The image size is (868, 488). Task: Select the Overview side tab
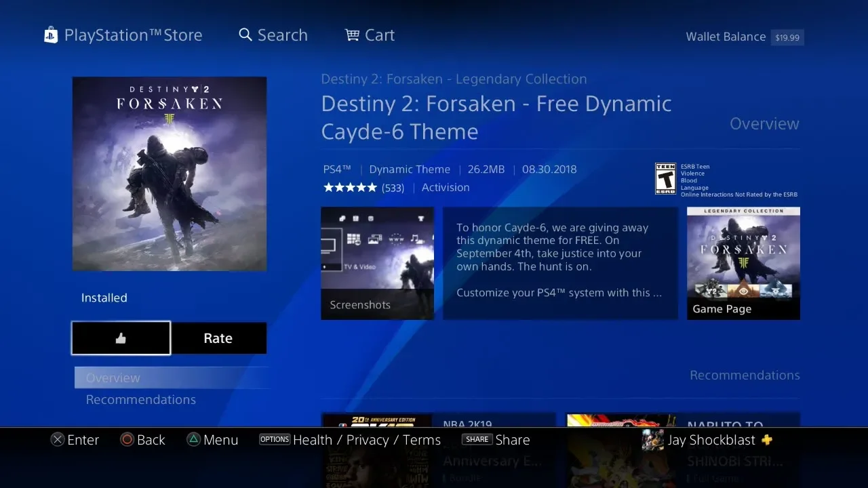point(172,378)
